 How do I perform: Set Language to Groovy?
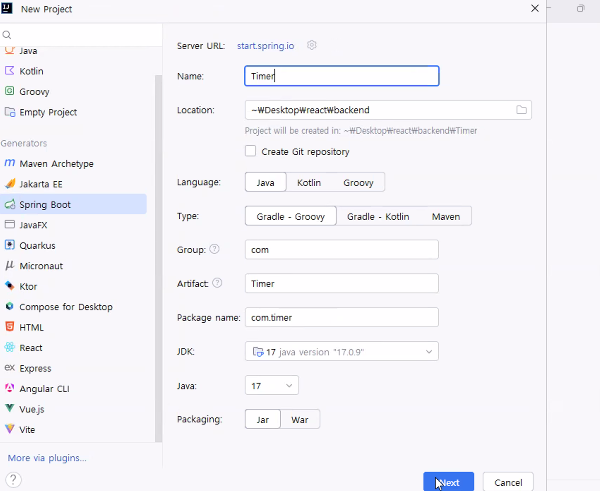coord(358,183)
